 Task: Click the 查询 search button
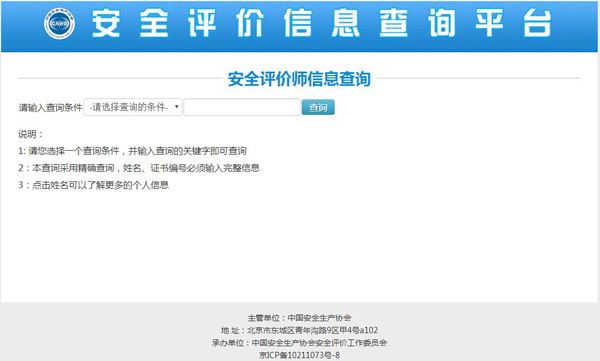point(318,107)
